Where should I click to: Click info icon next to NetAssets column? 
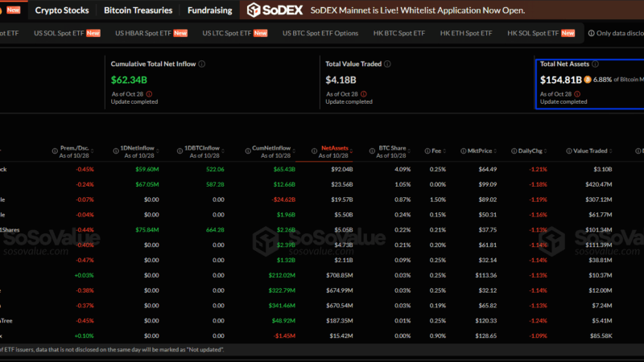[314, 151]
